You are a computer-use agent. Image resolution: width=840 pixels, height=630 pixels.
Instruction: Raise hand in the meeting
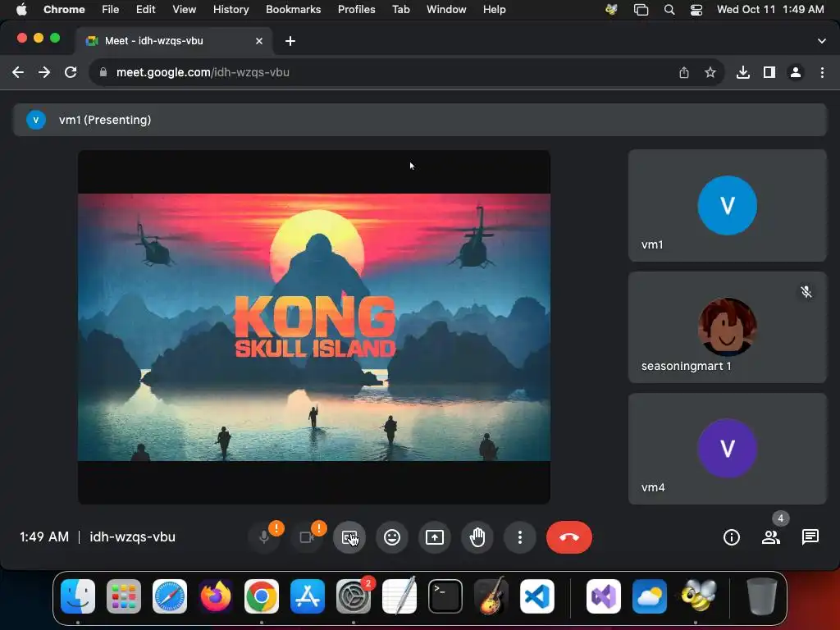(477, 537)
